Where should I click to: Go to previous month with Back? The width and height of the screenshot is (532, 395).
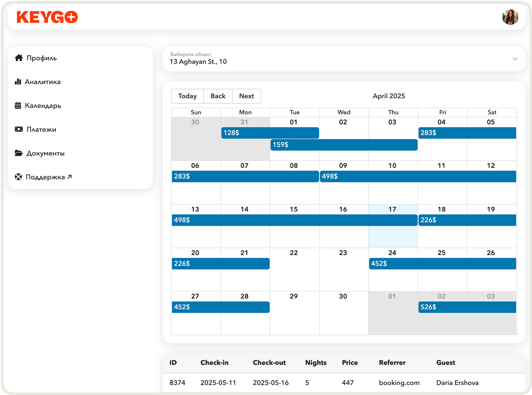pyautogui.click(x=218, y=96)
